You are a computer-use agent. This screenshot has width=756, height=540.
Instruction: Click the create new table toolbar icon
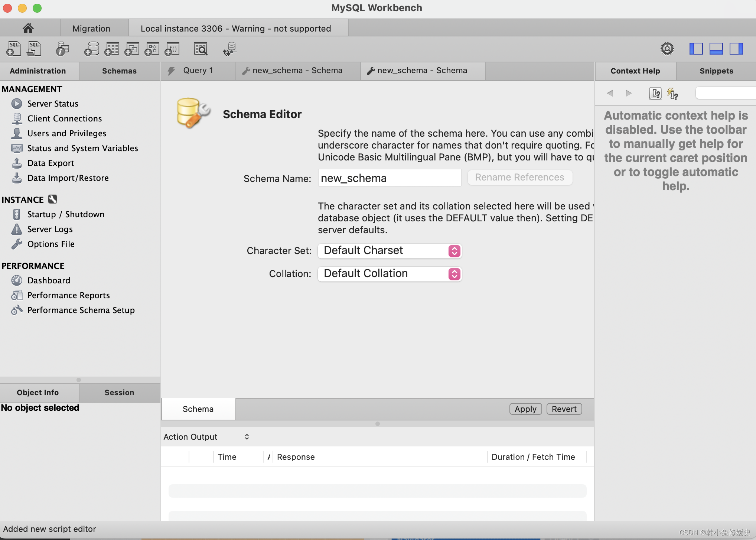[x=112, y=49]
